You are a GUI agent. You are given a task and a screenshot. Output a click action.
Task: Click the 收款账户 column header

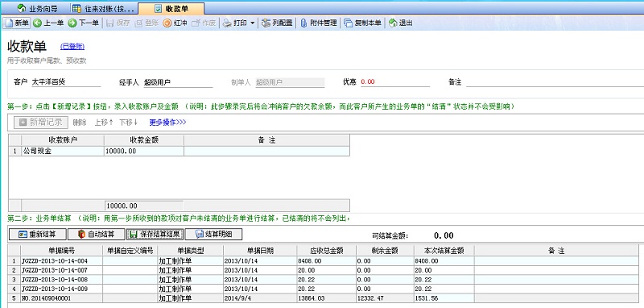point(63,139)
